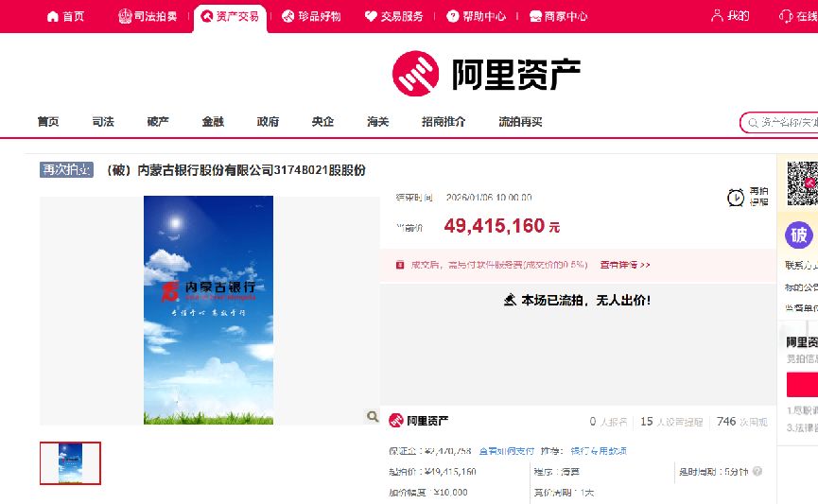Click the 查看如何支付 link
818x504 pixels.
point(506,451)
